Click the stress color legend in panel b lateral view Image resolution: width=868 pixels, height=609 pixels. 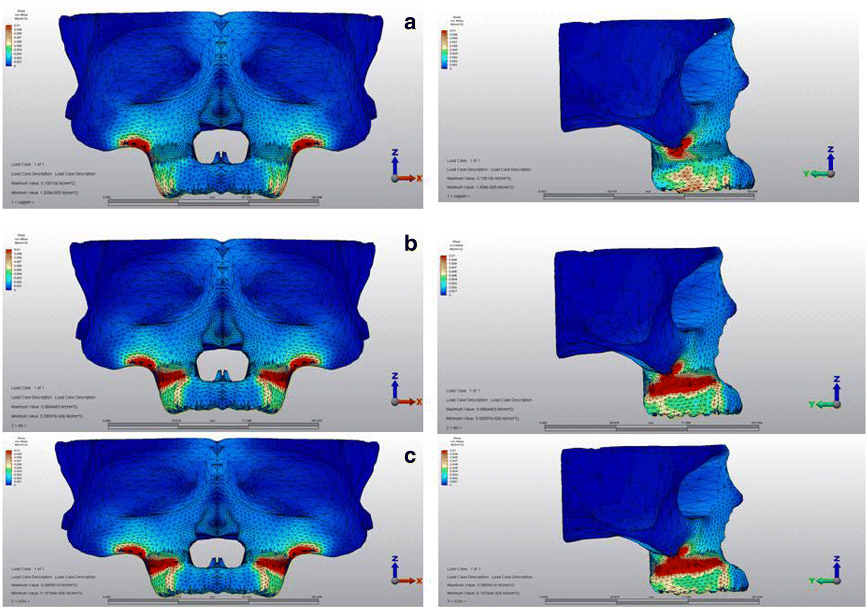pos(444,275)
